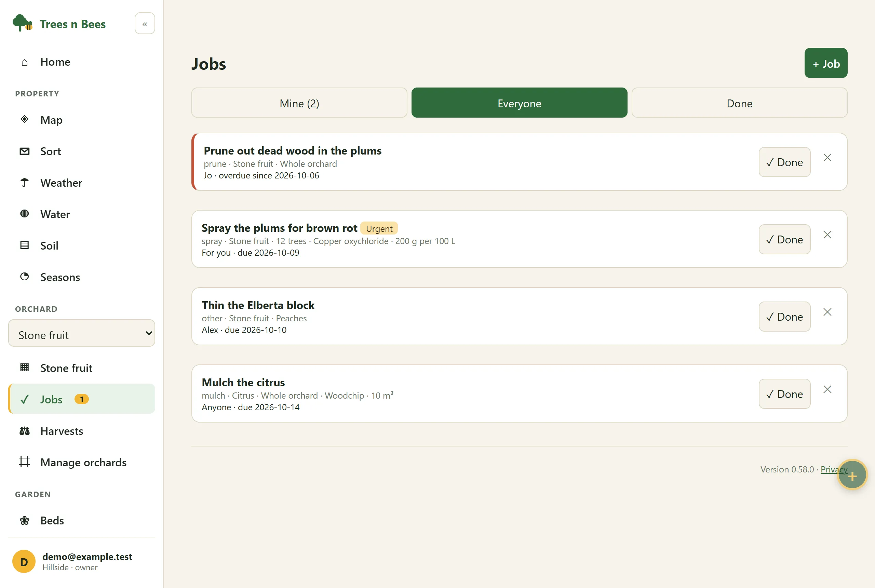Click the Beds flower icon
The height and width of the screenshot is (588, 875).
24,521
